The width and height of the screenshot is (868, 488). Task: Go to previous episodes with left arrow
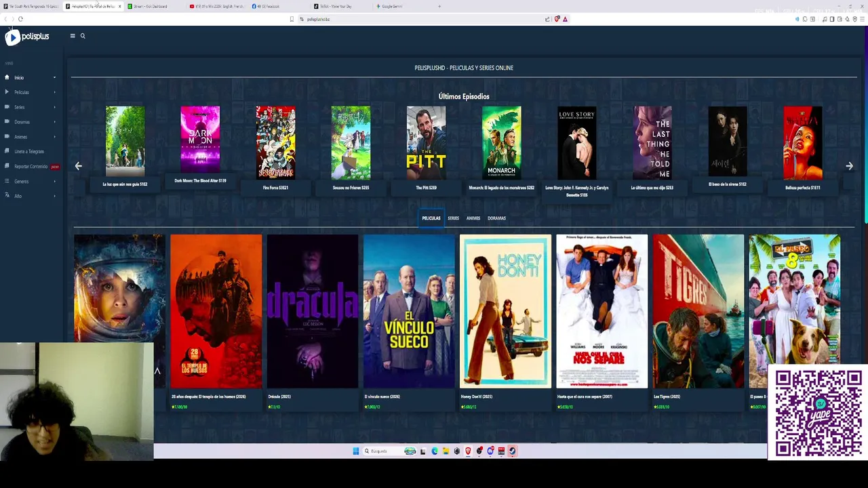(79, 165)
